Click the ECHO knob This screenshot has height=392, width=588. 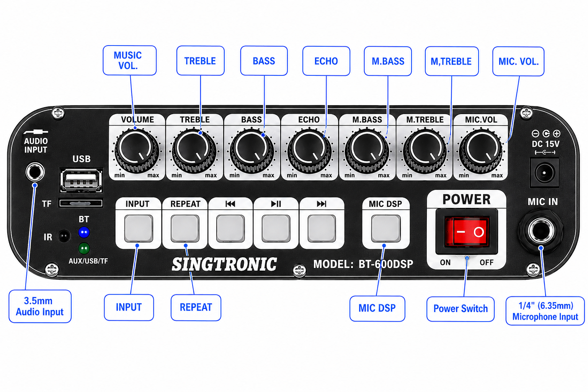309,150
